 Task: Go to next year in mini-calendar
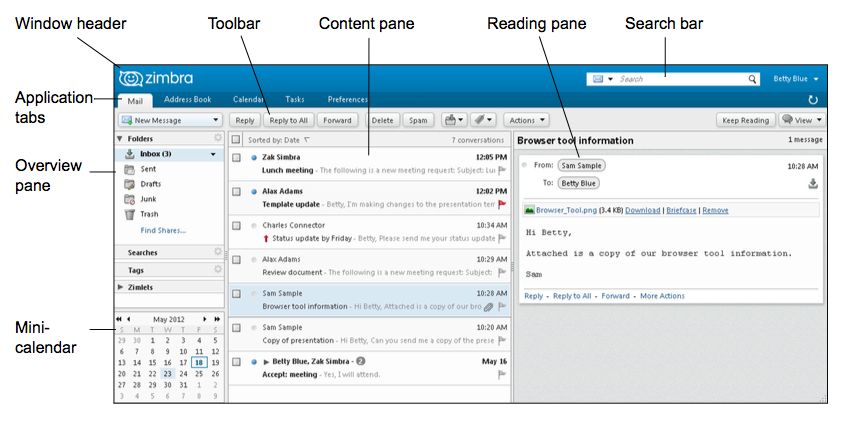(217, 319)
